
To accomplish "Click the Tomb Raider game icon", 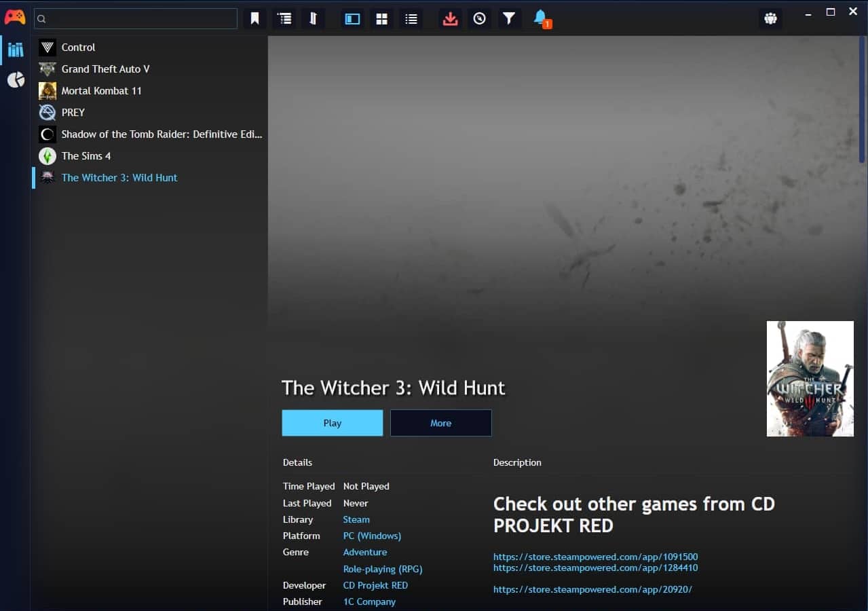I will coord(48,134).
